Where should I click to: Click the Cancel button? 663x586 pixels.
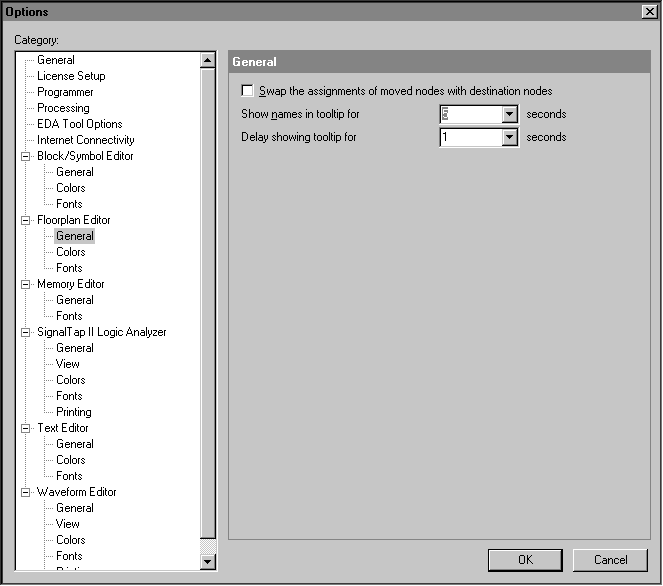(610, 560)
